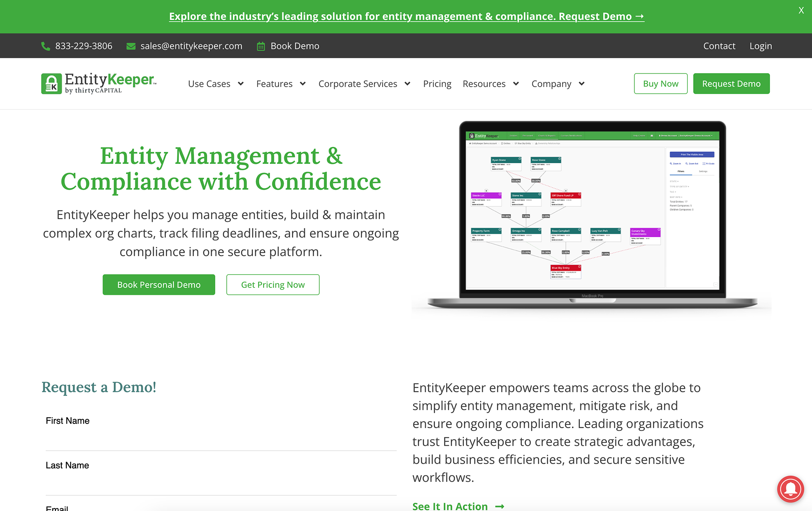Click the envelope email icon
The height and width of the screenshot is (511, 812).
coord(131,46)
